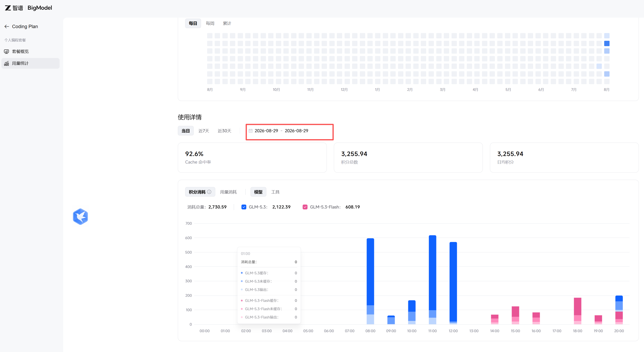Select the 近30天 range tab

click(x=225, y=131)
